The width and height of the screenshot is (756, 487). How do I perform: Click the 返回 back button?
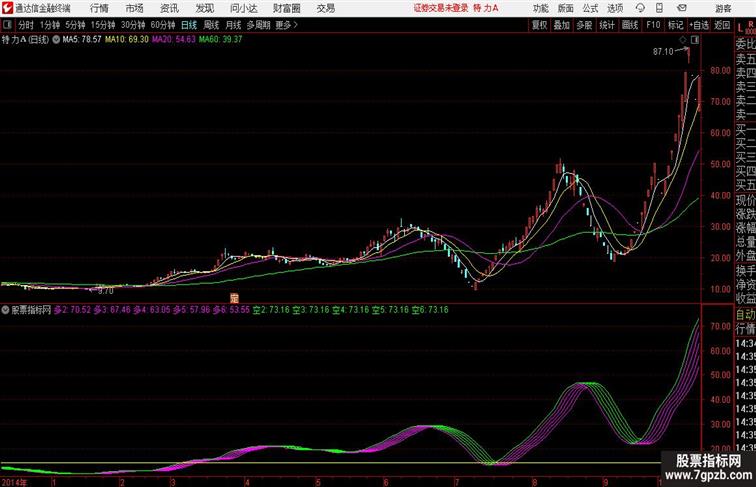[722, 25]
